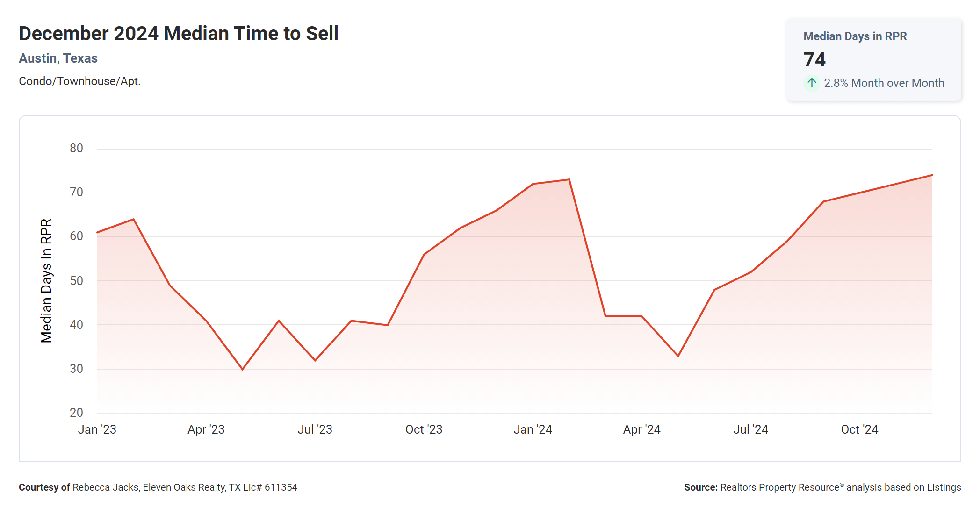Click the Jan '23 x-axis label
The height and width of the screenshot is (514, 980).
tap(97, 429)
